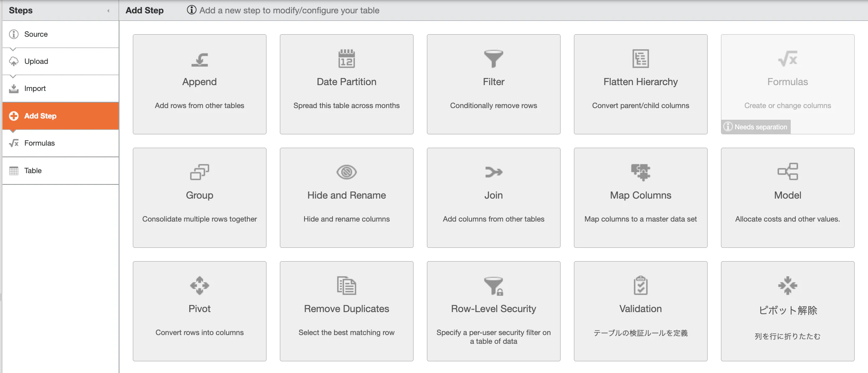Choose the Row-Level Security funnel-lock icon
The width and height of the screenshot is (868, 373).
tap(494, 286)
